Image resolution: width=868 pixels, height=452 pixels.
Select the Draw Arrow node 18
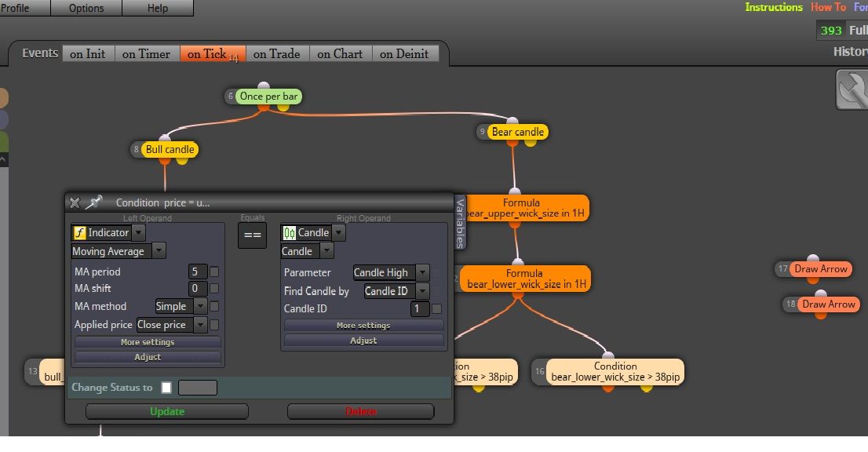click(829, 304)
